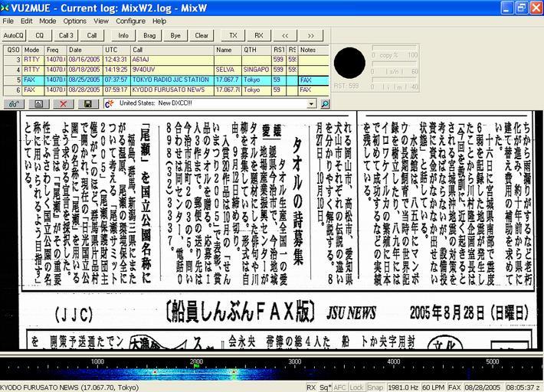The width and height of the screenshot is (544, 392).
Task: Save the QSO with the floppy disk icon
Action: coord(88,103)
